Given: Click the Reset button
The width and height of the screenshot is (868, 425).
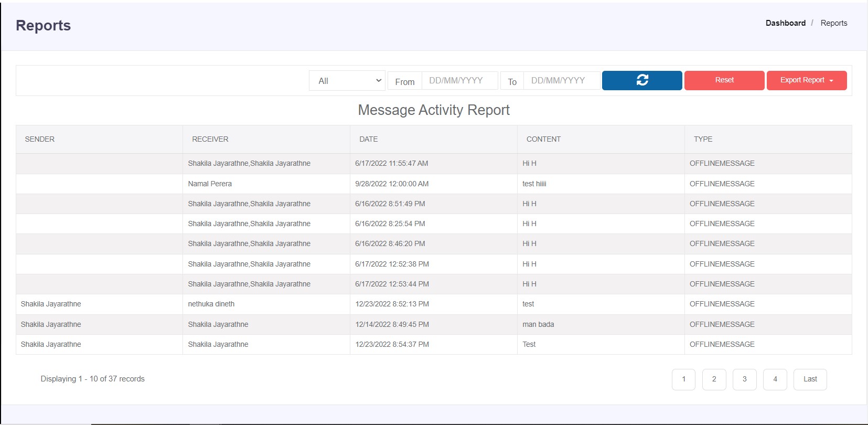Looking at the screenshot, I should click(x=724, y=80).
